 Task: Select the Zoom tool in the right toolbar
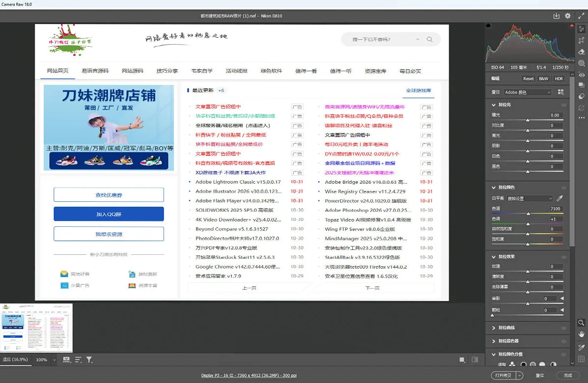click(x=582, y=323)
